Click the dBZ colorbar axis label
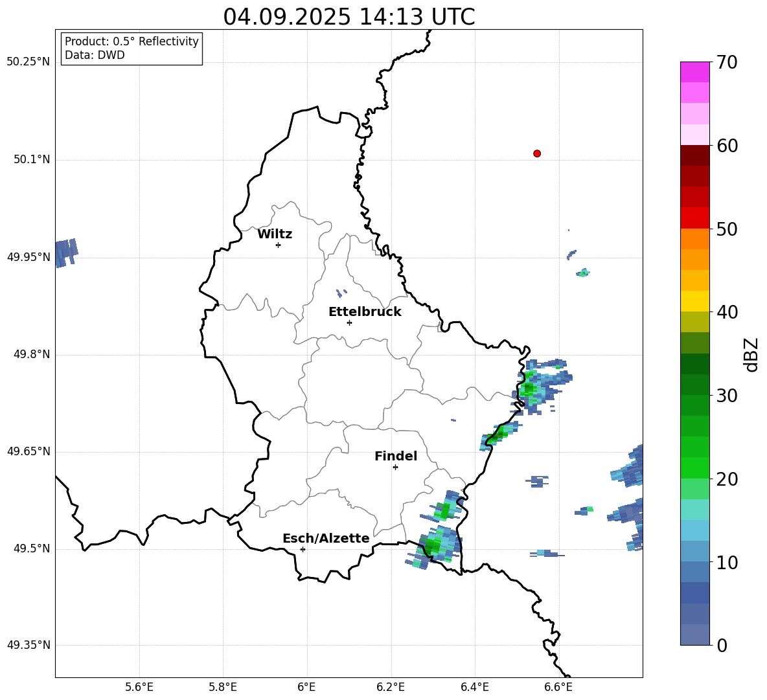The height and width of the screenshot is (700, 767). pos(751,355)
